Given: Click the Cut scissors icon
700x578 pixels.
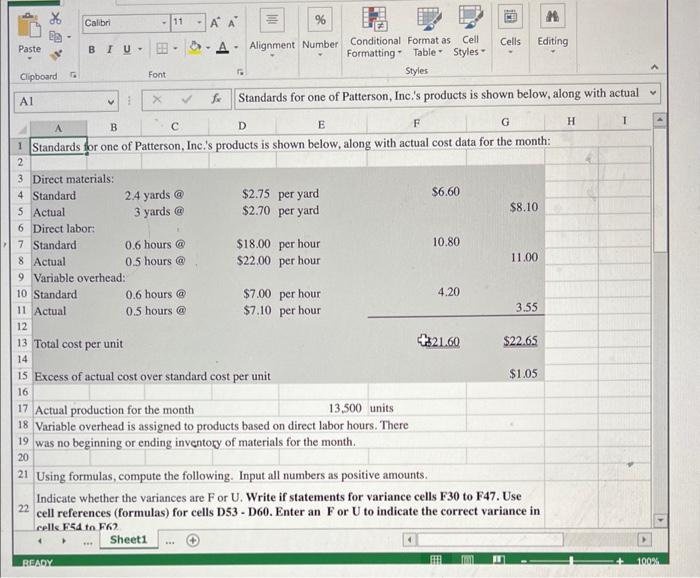Looking at the screenshot, I should [55, 18].
